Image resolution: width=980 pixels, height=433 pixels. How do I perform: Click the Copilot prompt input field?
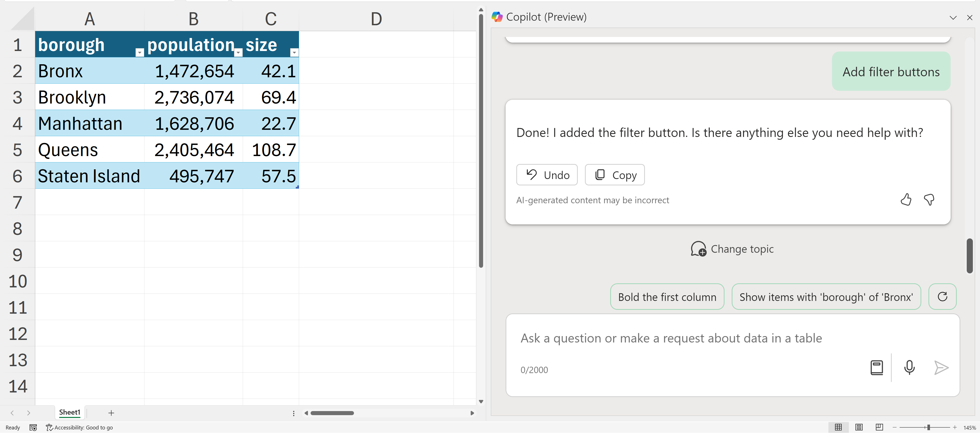(685, 338)
